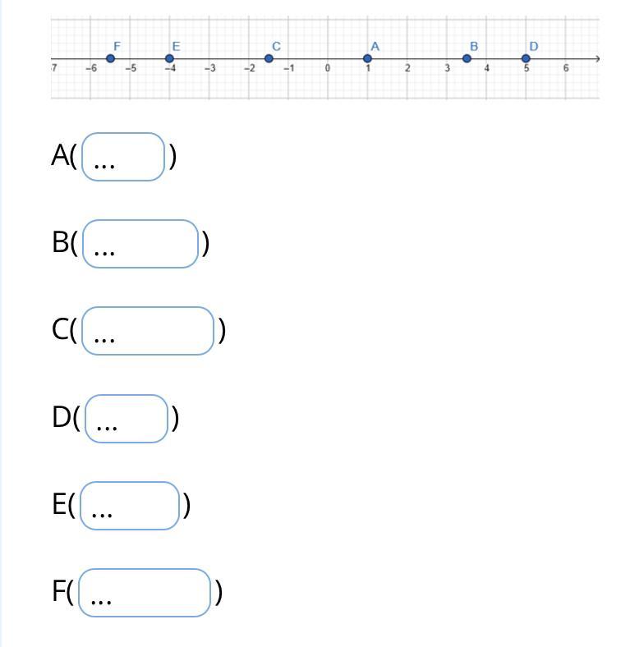
Task: Select point A on the number line
Action: tap(367, 58)
